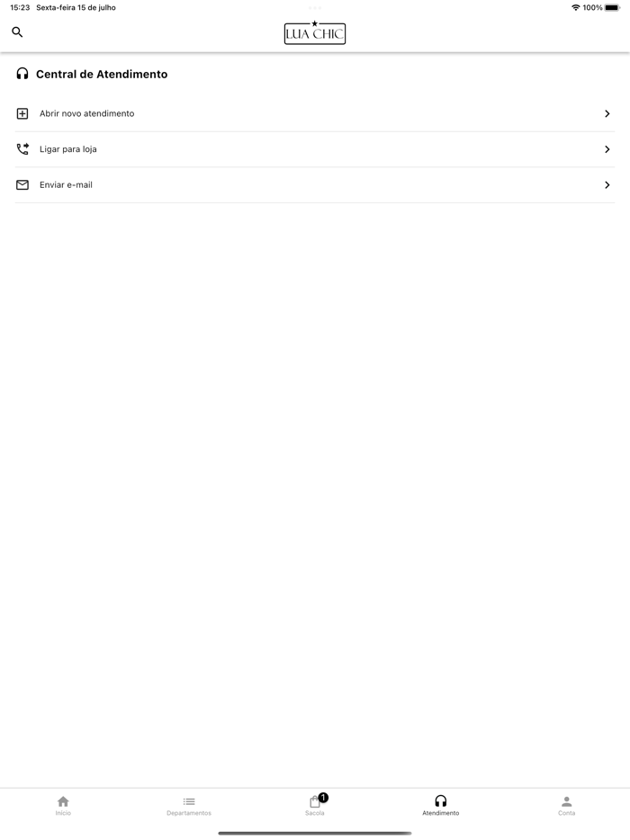Expand the Ligar para loja chevron

(607, 149)
